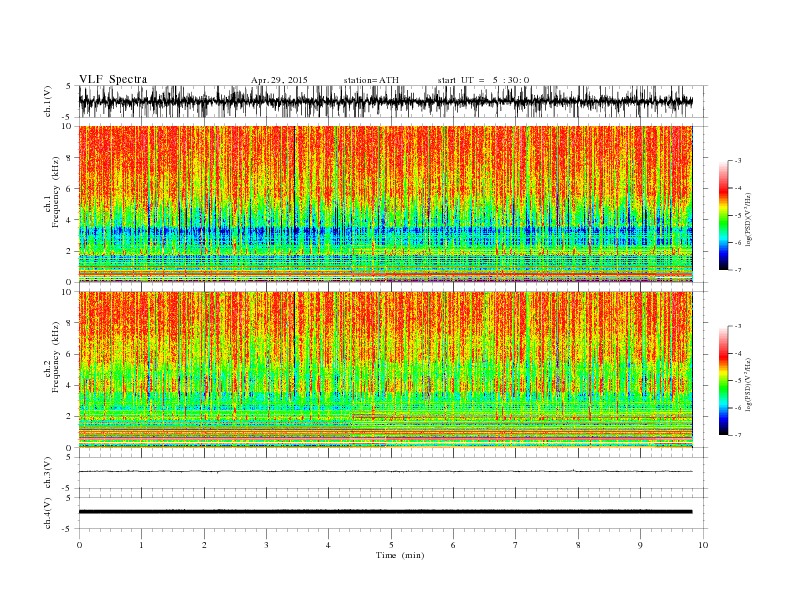Click the ch.4(V) axis label
This screenshot has height=612, width=792.
tap(48, 513)
